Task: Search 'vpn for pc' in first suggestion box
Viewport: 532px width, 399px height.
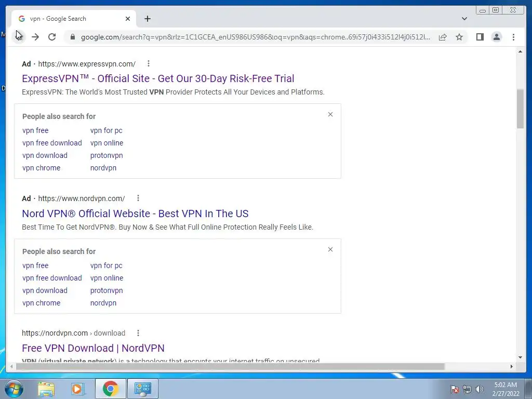Action: click(x=106, y=130)
